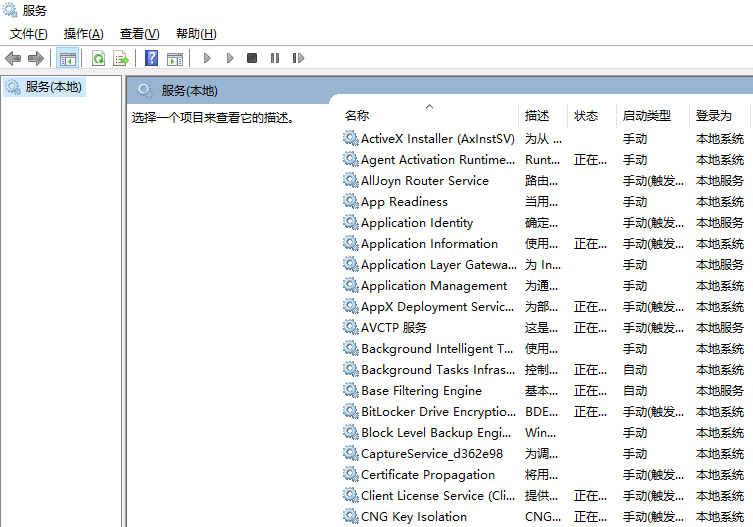Click 正在... status of Background Tasks Infrastructure

pos(590,370)
